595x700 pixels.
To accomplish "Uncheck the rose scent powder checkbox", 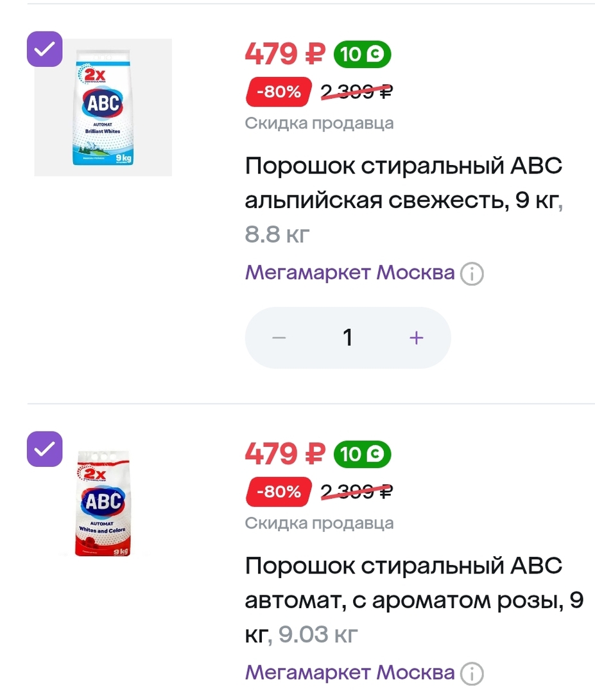I will coord(44,449).
